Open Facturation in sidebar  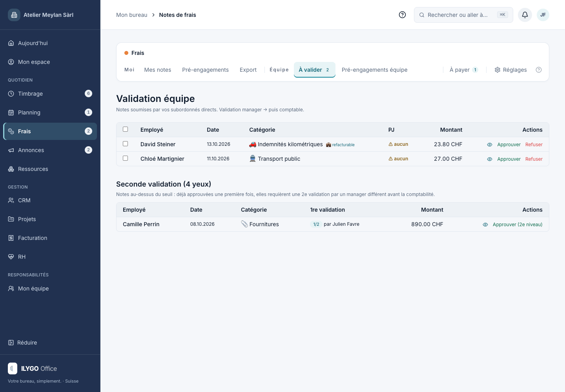click(x=50, y=238)
